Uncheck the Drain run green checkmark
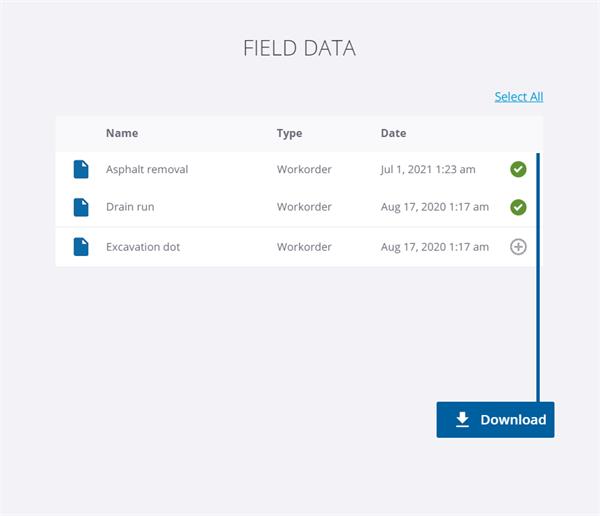 pyautogui.click(x=518, y=207)
